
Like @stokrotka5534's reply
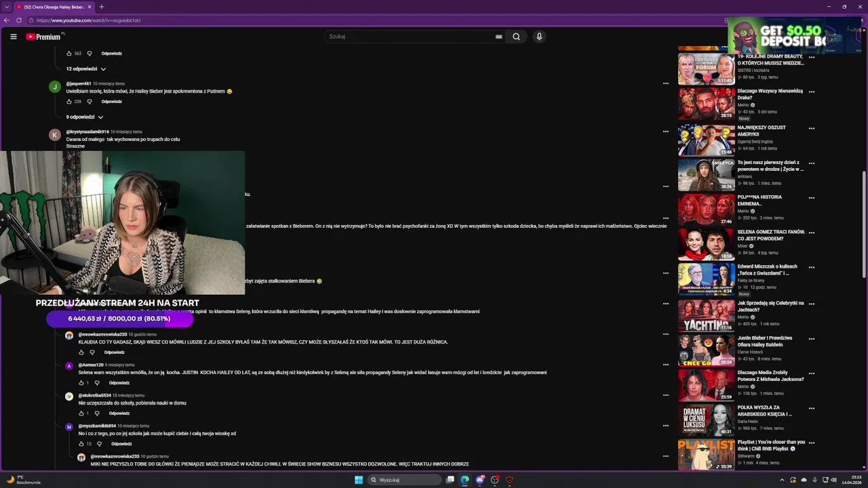81,413
